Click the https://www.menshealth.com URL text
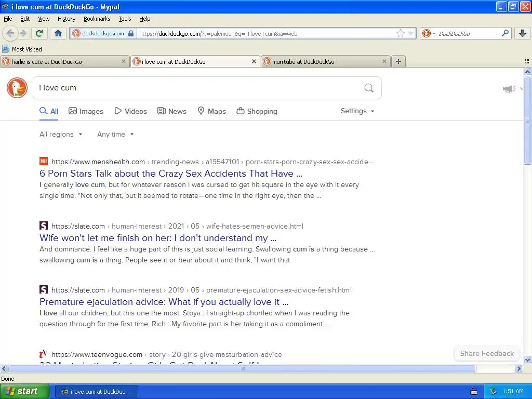Screen dimensions: 532x399 click(x=98, y=162)
